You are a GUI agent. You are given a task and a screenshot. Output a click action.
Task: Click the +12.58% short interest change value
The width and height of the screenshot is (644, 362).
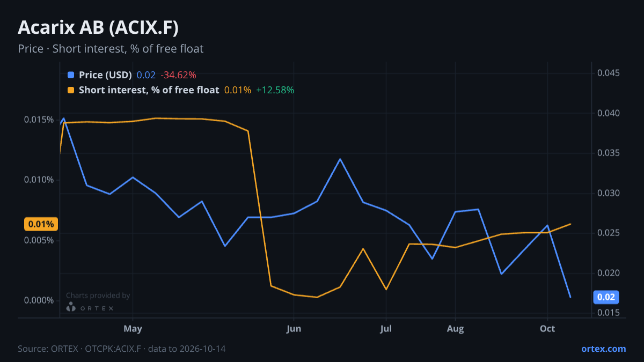275,90
